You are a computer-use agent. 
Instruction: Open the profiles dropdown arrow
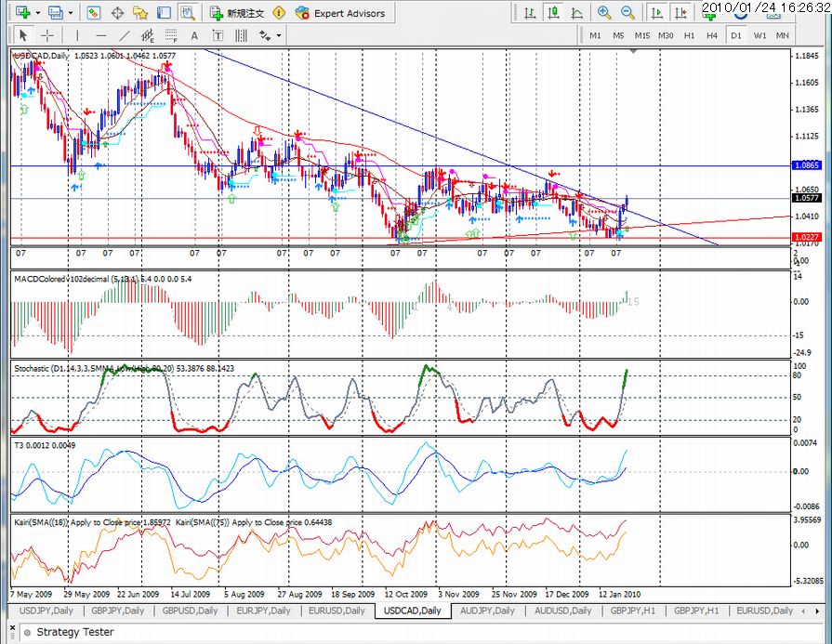click(71, 13)
